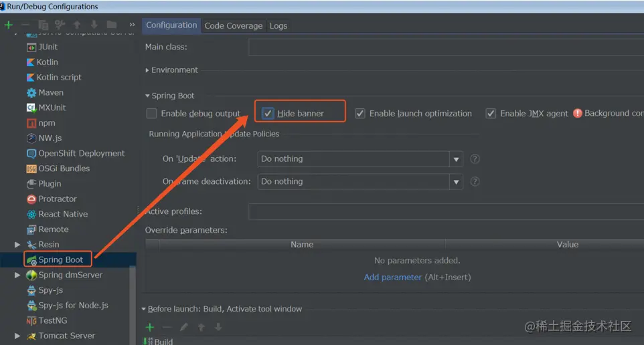Select the MXUnit icon
The height and width of the screenshot is (345, 644).
click(31, 108)
